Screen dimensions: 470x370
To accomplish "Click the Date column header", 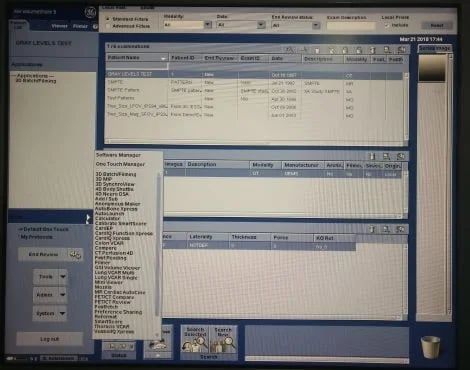I will [x=285, y=58].
